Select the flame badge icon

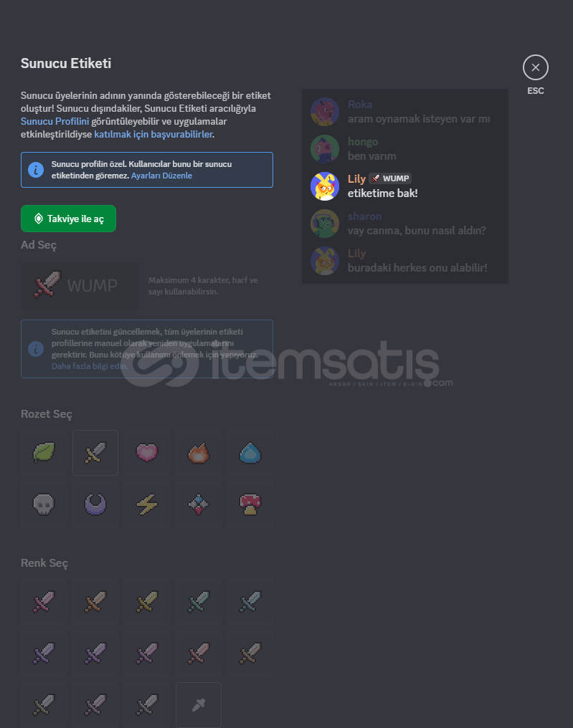coord(199,453)
